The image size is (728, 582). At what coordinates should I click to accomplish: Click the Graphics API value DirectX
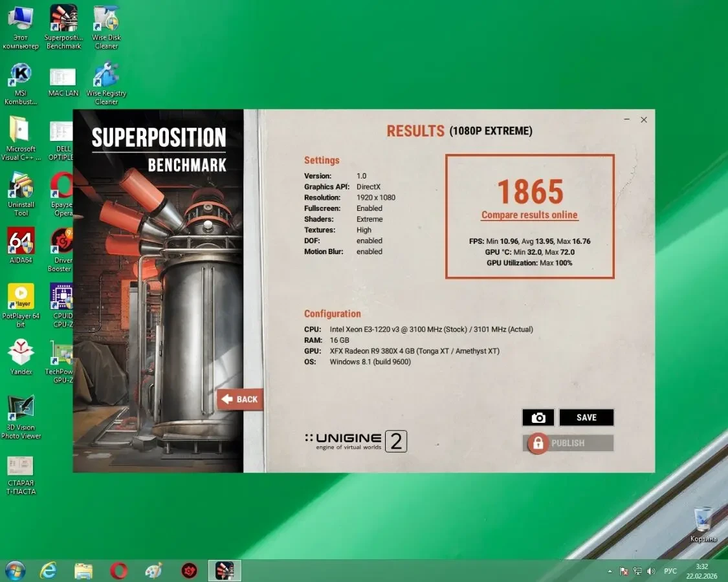coord(369,187)
